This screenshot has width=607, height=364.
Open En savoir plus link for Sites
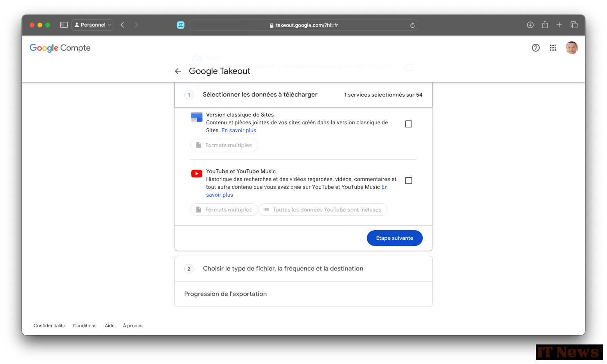[x=239, y=131]
